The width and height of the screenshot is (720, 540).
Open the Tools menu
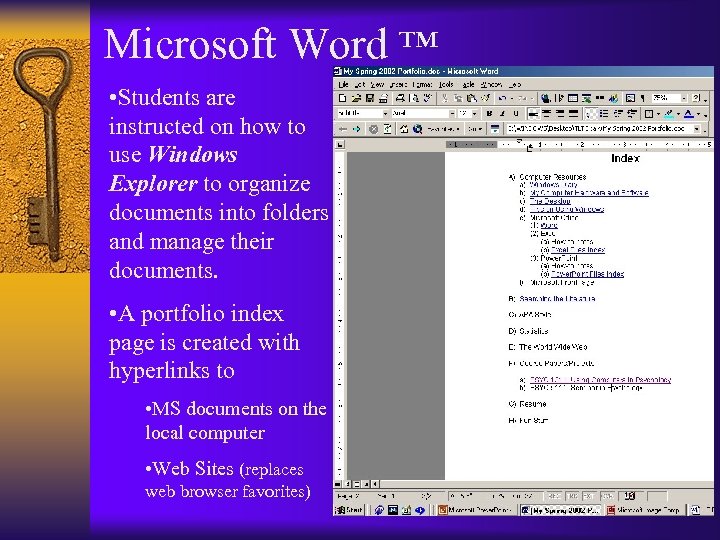click(446, 84)
